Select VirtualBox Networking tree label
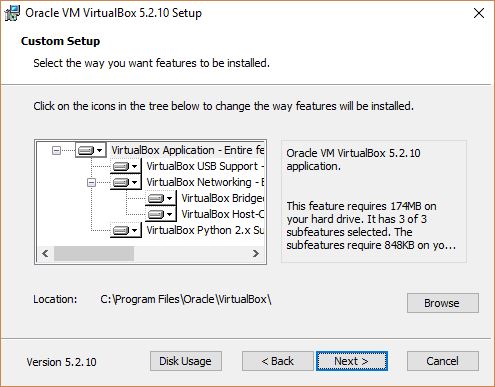 (205, 182)
